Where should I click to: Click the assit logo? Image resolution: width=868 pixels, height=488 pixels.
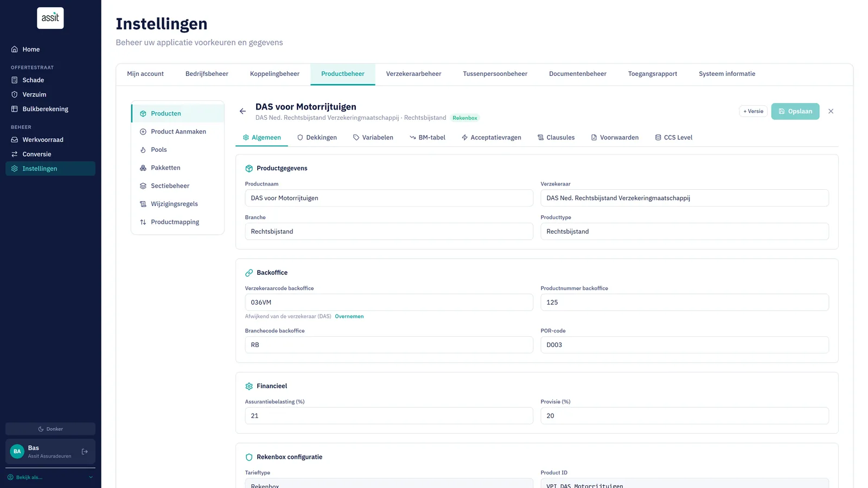click(50, 18)
